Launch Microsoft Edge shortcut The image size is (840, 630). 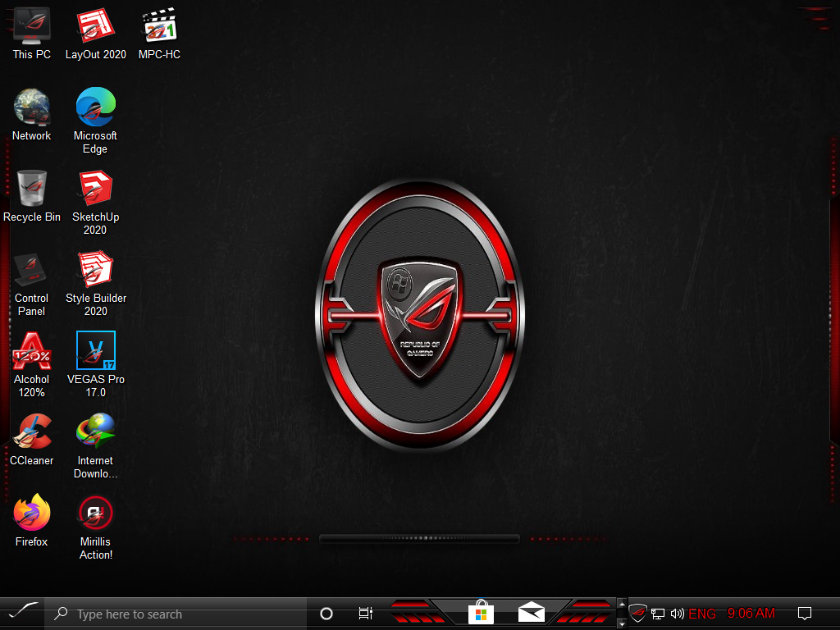click(95, 121)
